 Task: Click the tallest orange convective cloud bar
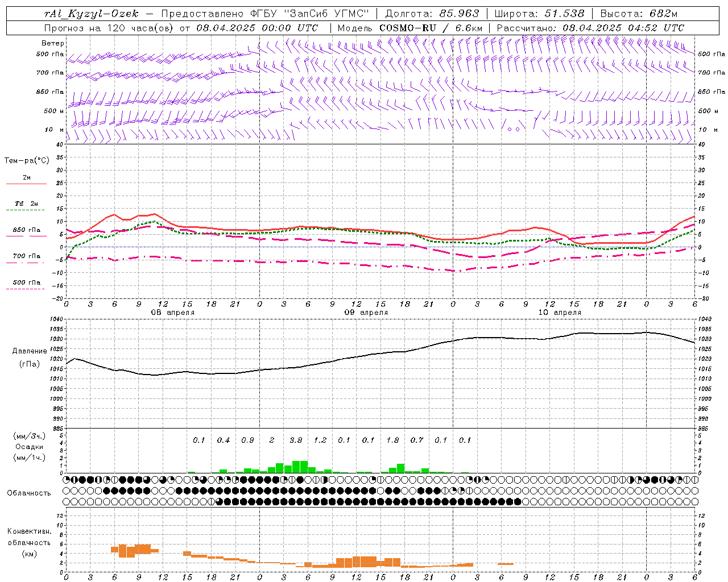pyautogui.click(x=122, y=551)
